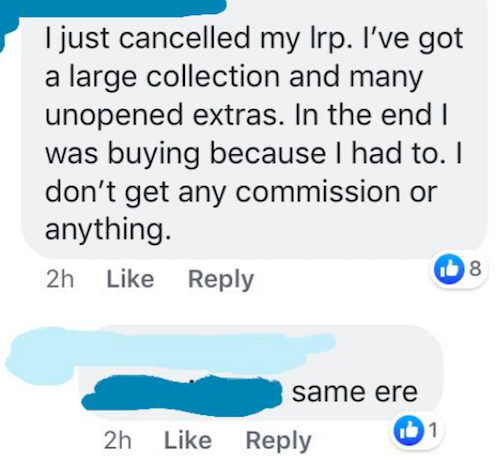Reply to the cancelled lrp comment
Image resolution: width=500 pixels, height=465 pixels.
[x=221, y=280]
